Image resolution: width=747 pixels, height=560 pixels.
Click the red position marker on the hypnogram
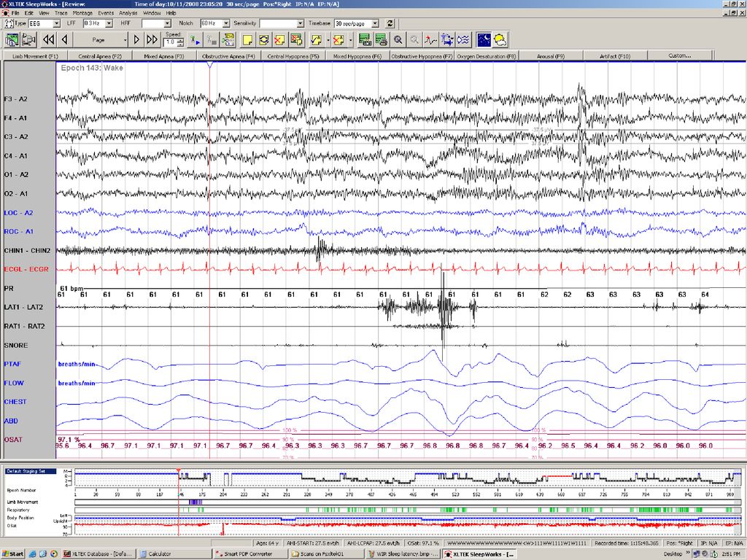tap(179, 470)
